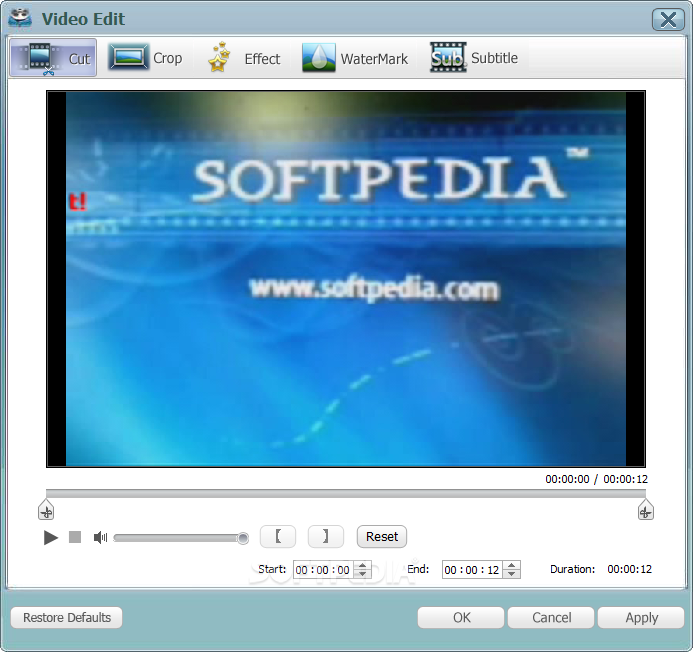Set start point with the [ button

point(278,537)
